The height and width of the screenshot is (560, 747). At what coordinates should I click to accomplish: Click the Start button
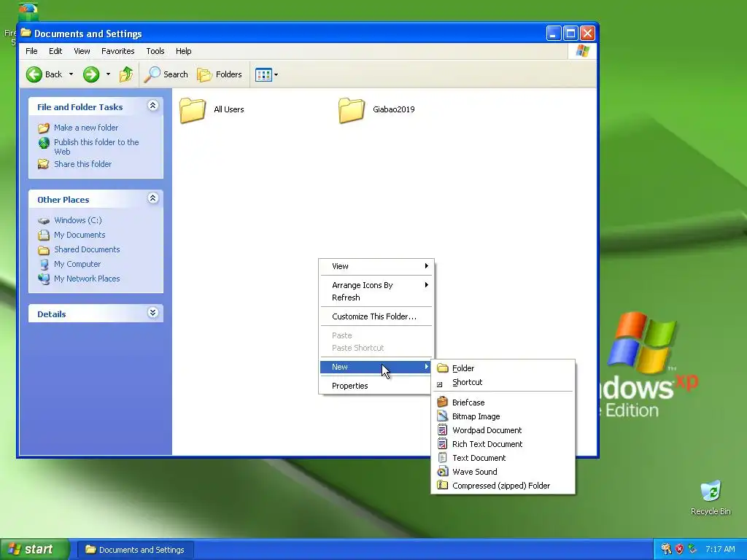(34, 550)
